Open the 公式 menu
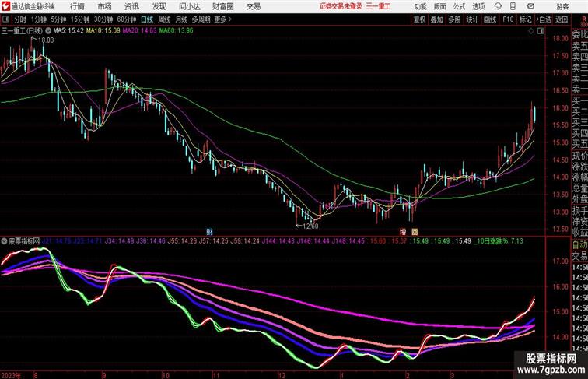 [459, 6]
